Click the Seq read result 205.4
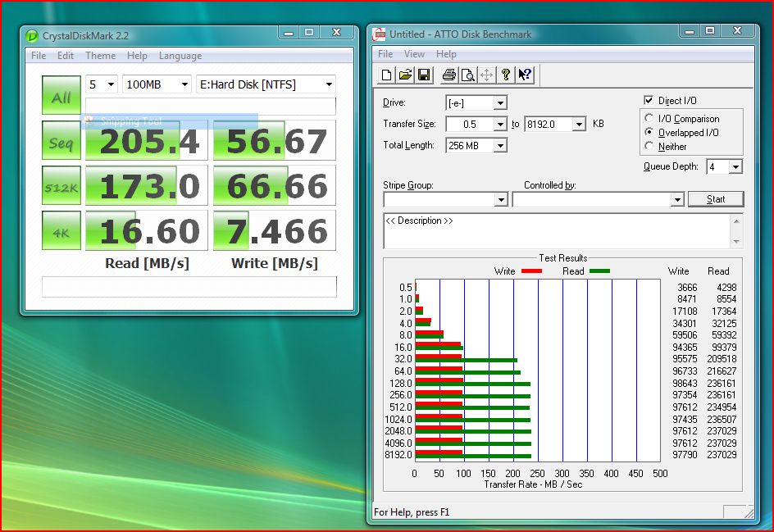This screenshot has height=532, width=774. pyautogui.click(x=147, y=140)
